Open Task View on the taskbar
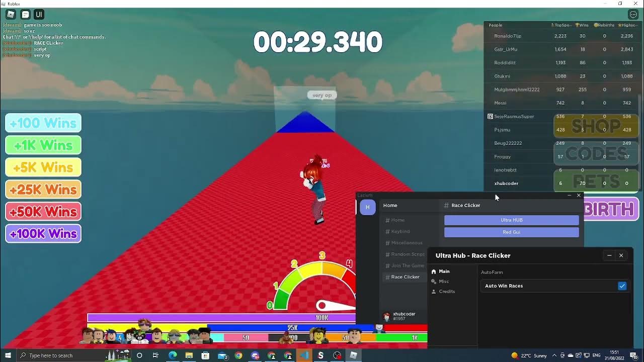 [155, 355]
